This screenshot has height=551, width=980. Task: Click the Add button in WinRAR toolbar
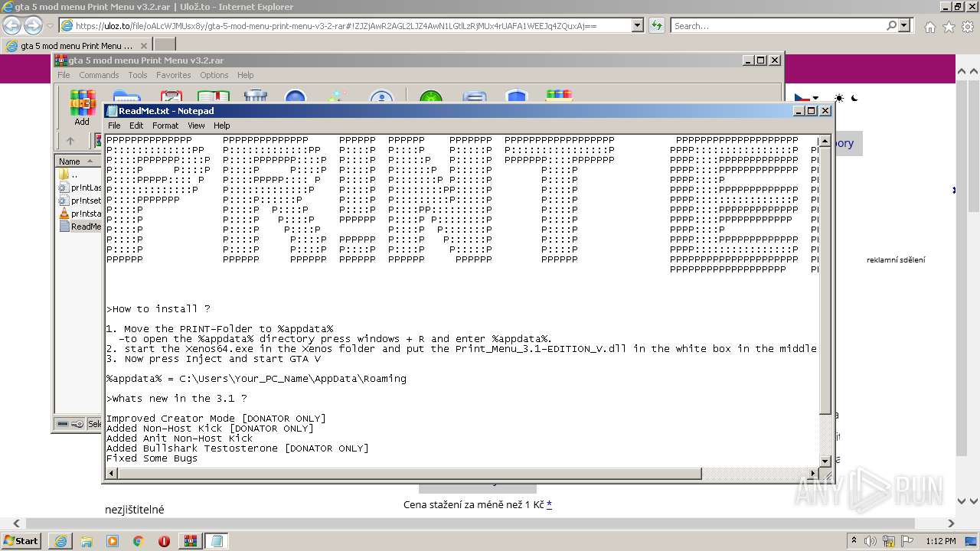point(82,107)
